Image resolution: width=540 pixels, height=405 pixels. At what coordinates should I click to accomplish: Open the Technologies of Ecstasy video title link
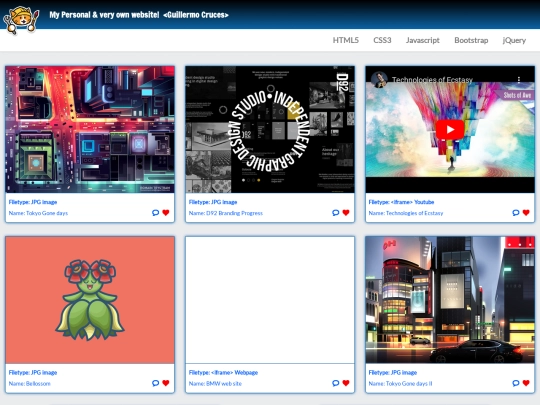(x=432, y=80)
